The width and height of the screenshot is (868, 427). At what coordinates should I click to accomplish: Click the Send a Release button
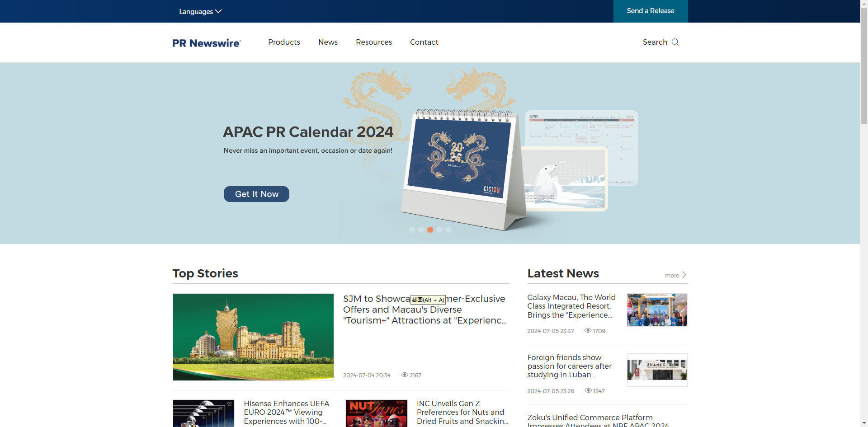[x=651, y=11]
